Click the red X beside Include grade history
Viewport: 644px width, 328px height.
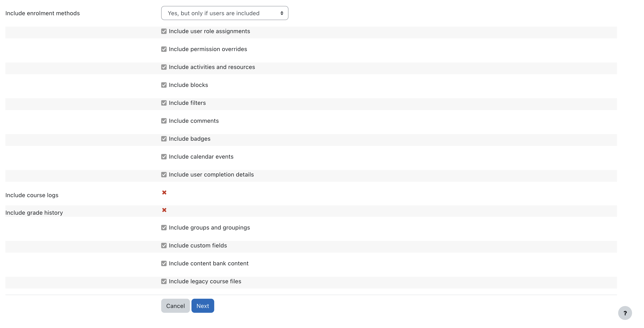[164, 210]
